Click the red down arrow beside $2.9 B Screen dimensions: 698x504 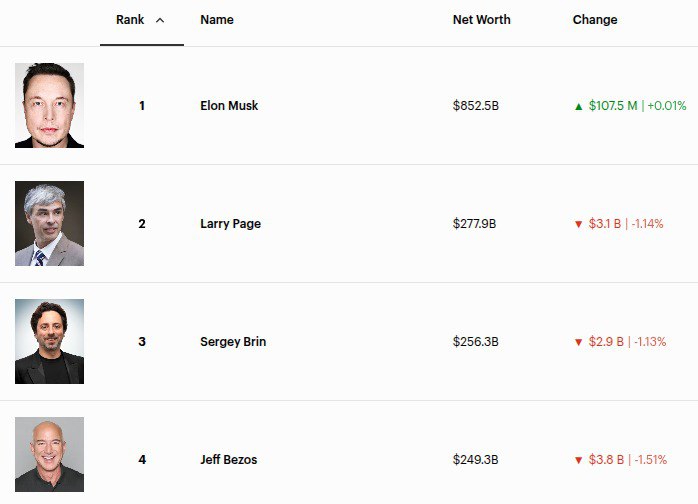point(578,342)
